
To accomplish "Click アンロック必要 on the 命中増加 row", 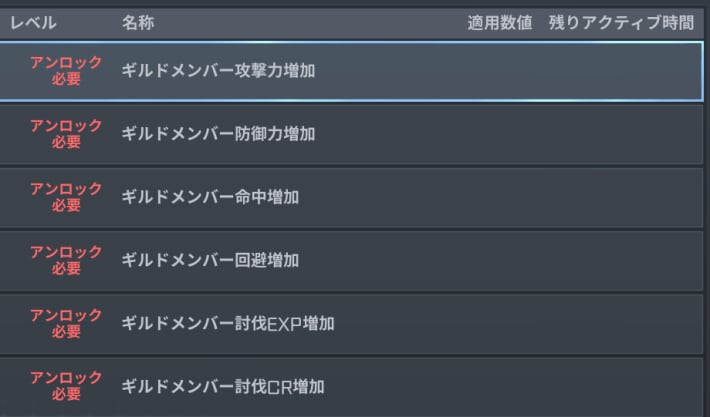I will coord(66,197).
